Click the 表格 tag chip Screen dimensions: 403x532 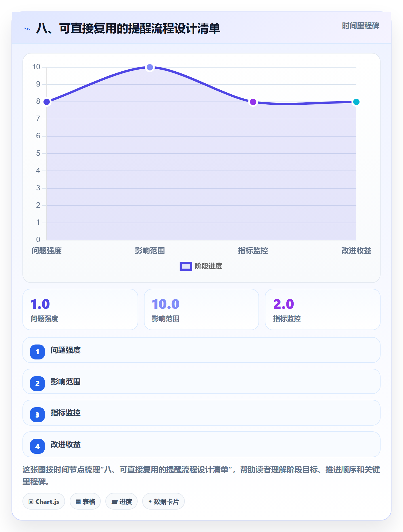pyautogui.click(x=85, y=502)
